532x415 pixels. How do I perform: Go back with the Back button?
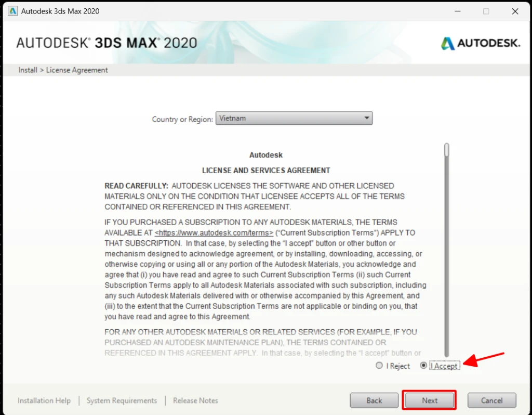[x=374, y=400]
